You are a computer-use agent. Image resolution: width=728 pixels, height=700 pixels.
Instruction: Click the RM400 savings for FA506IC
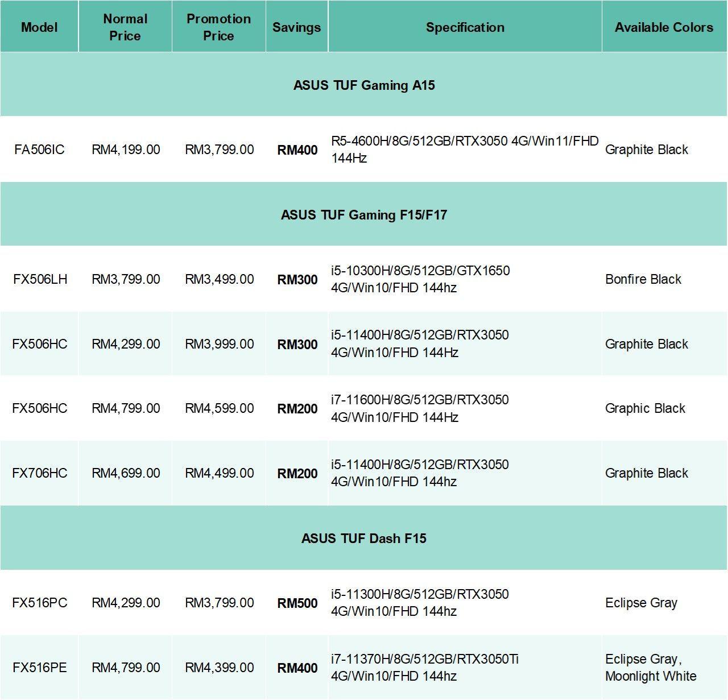[x=297, y=150]
